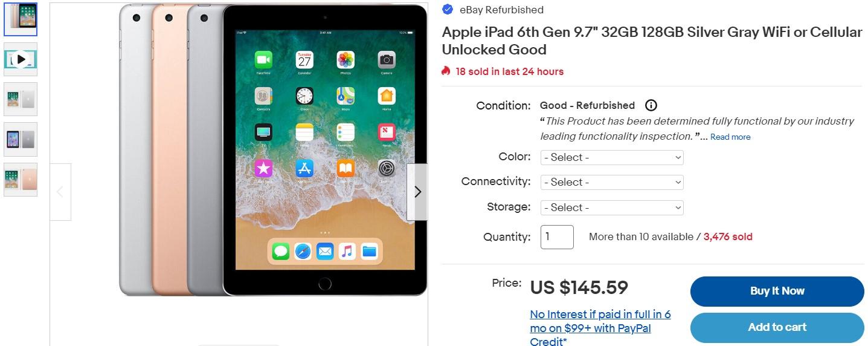Viewport: 868px width, 346px height.
Task: Open the Storage dropdown
Action: tap(612, 207)
